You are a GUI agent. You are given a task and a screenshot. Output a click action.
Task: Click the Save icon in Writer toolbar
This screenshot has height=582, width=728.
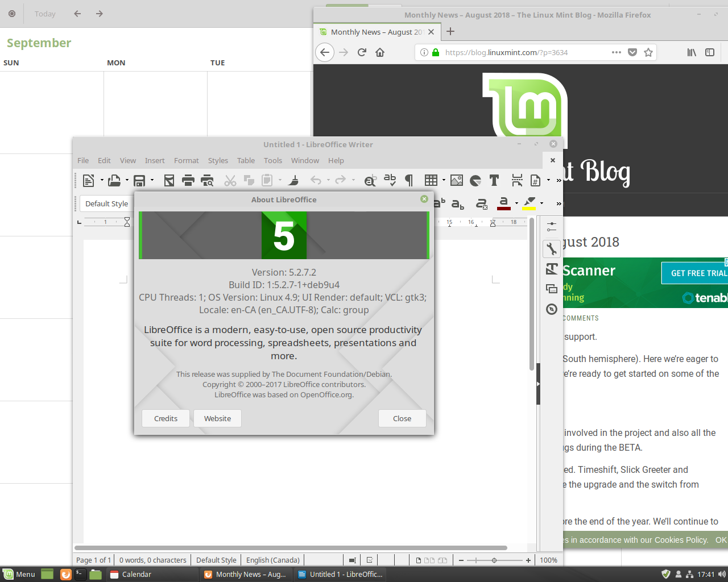(139, 181)
